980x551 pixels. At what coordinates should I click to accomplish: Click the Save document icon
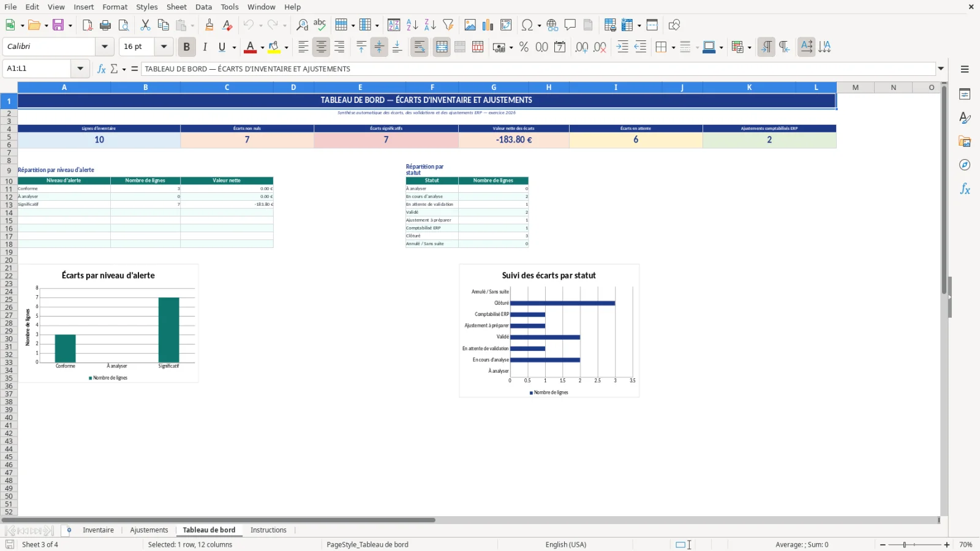pyautogui.click(x=59, y=25)
